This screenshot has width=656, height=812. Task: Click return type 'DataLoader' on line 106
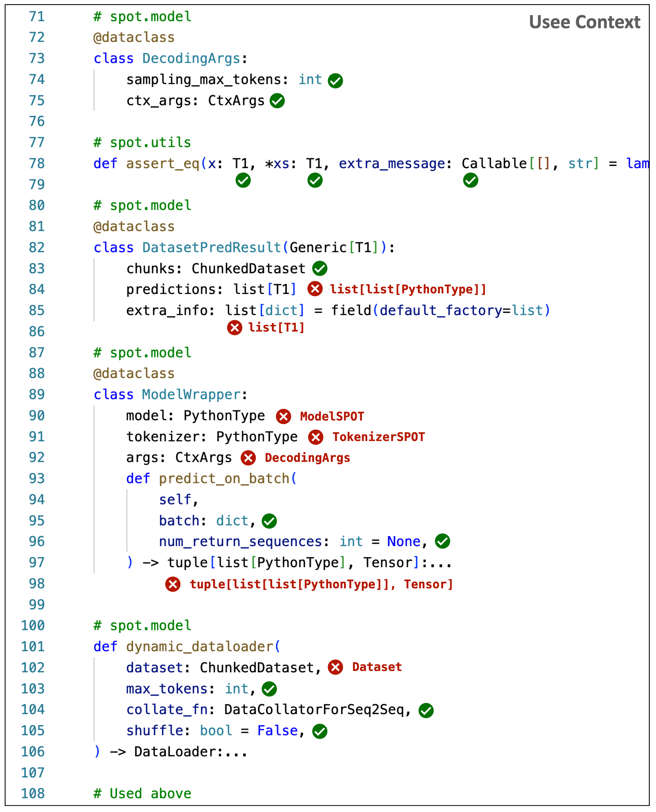175,751
